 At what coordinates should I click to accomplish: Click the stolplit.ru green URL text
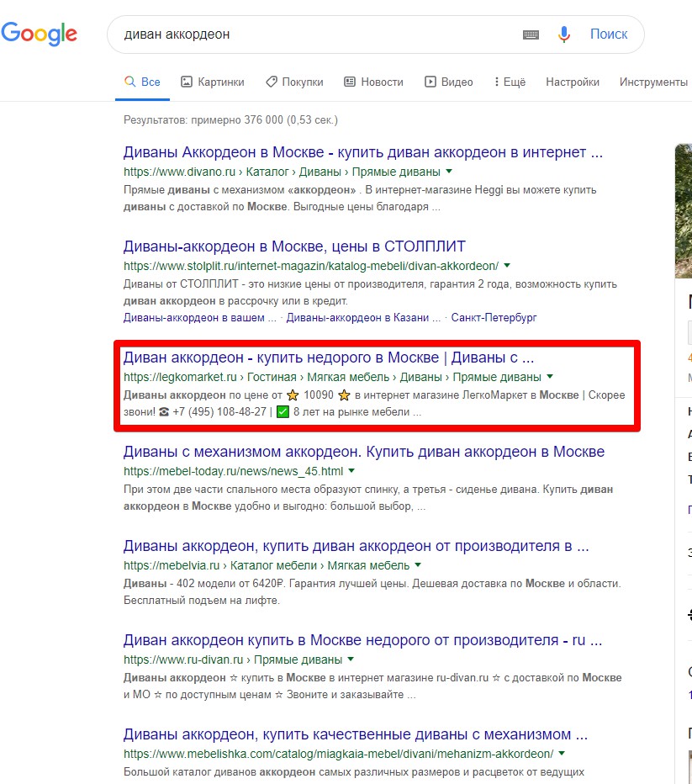(311, 266)
